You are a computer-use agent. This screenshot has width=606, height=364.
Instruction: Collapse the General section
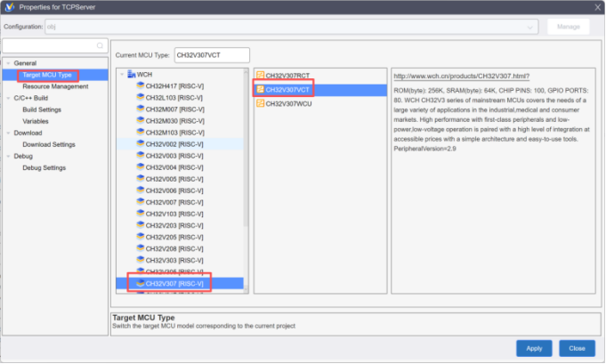[x=8, y=63]
